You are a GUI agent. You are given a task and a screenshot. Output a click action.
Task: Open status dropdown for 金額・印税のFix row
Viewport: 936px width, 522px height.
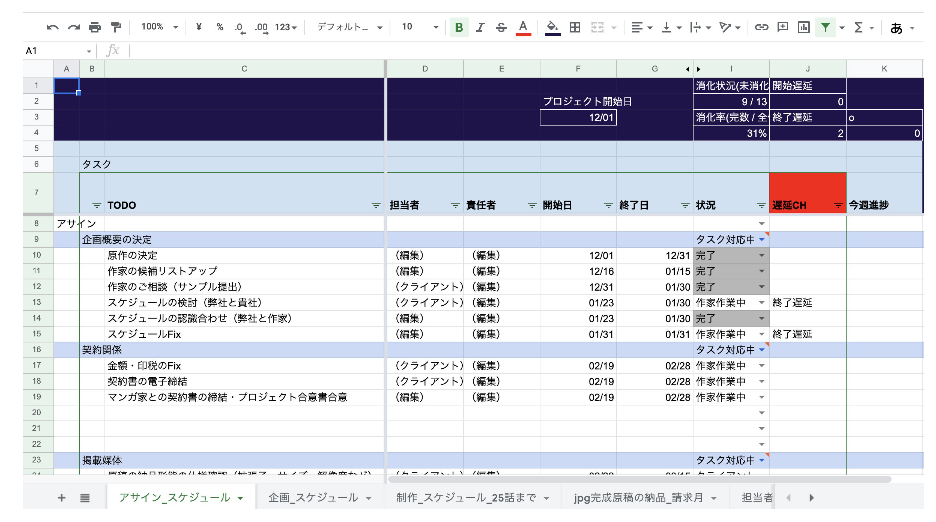tap(762, 366)
